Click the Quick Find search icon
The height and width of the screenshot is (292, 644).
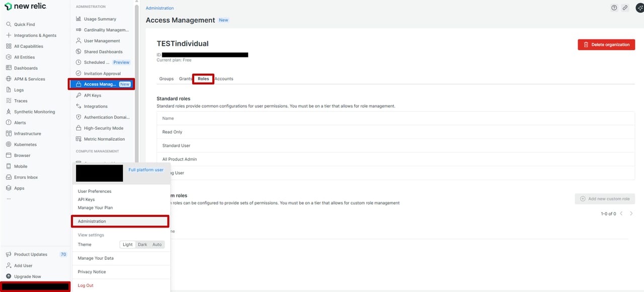pyautogui.click(x=9, y=24)
